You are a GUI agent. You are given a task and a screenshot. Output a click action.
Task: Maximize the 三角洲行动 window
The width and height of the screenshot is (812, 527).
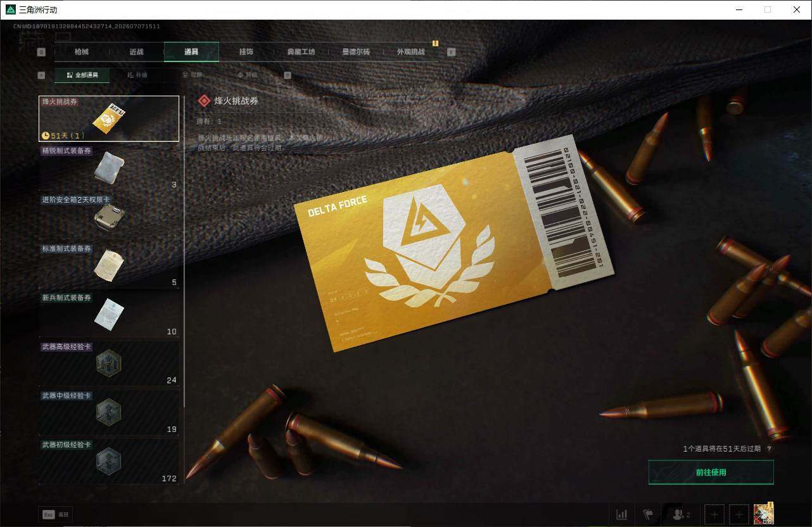coord(768,10)
